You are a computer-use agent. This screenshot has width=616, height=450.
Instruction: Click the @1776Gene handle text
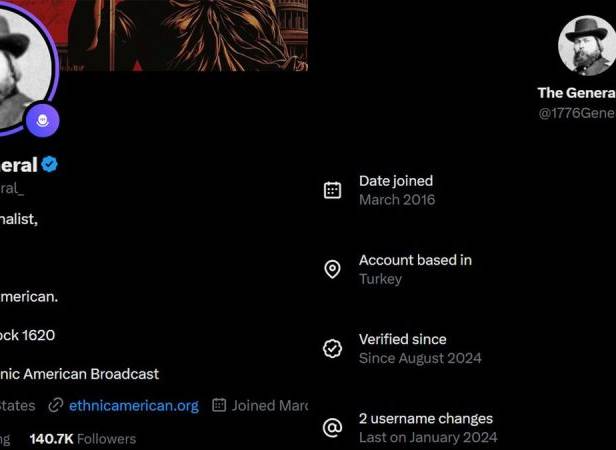577,113
